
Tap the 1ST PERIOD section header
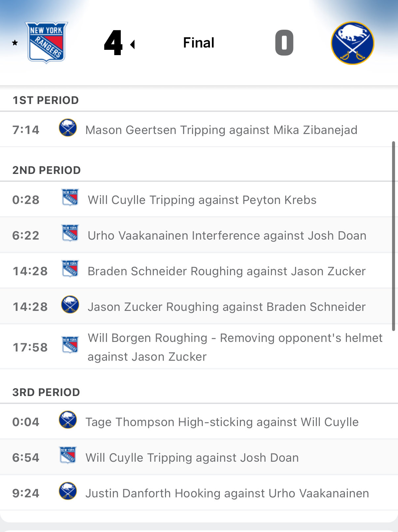pyautogui.click(x=46, y=100)
